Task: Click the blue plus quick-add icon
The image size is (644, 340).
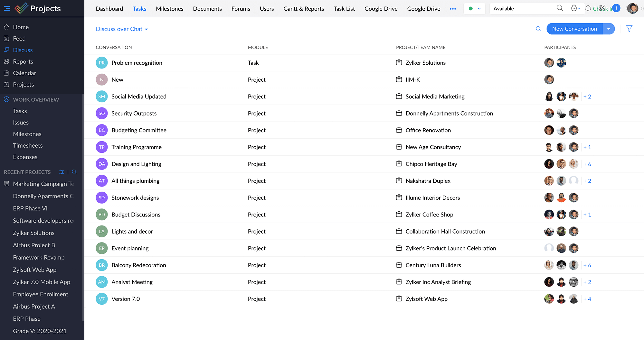Action: click(x=616, y=8)
